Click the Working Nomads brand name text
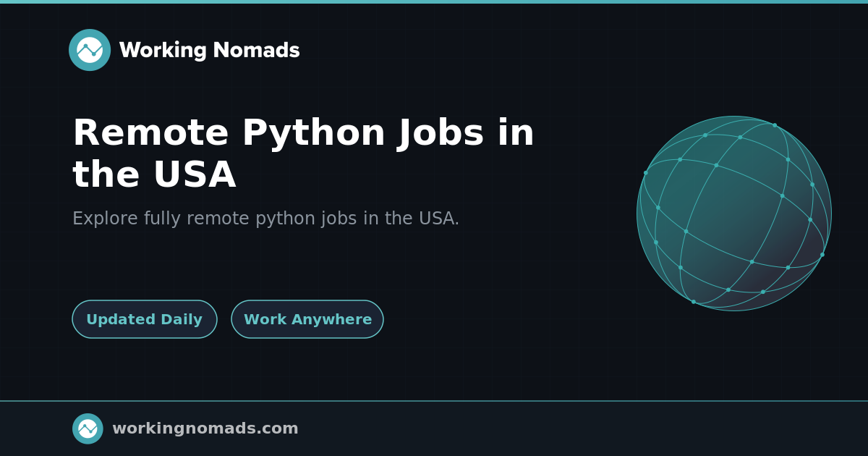 click(209, 50)
